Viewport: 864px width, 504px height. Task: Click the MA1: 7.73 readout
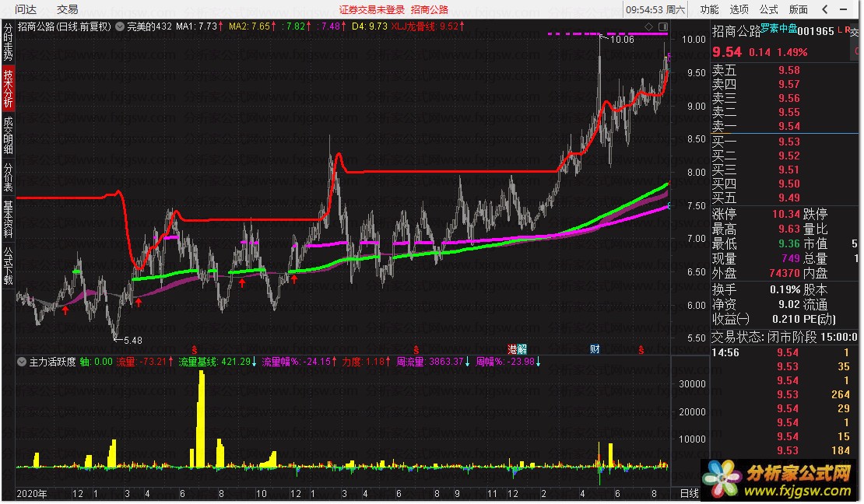(199, 26)
